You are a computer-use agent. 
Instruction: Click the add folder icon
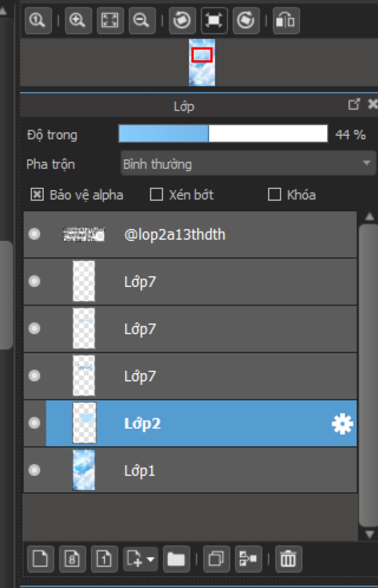click(x=176, y=559)
